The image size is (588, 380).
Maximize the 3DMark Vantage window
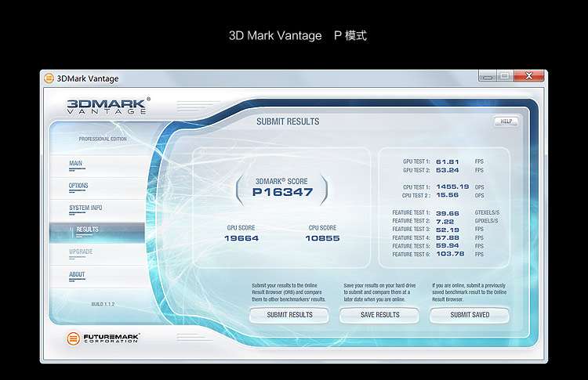click(505, 77)
